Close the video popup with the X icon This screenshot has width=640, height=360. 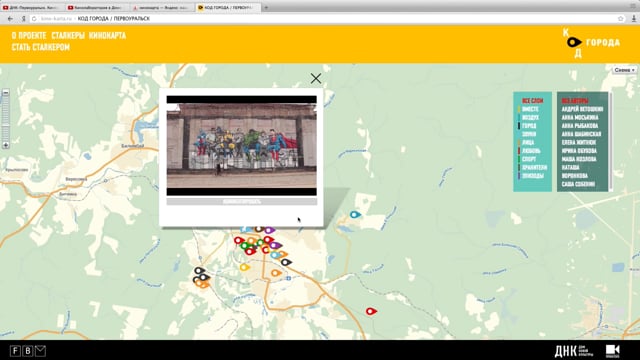coord(316,78)
